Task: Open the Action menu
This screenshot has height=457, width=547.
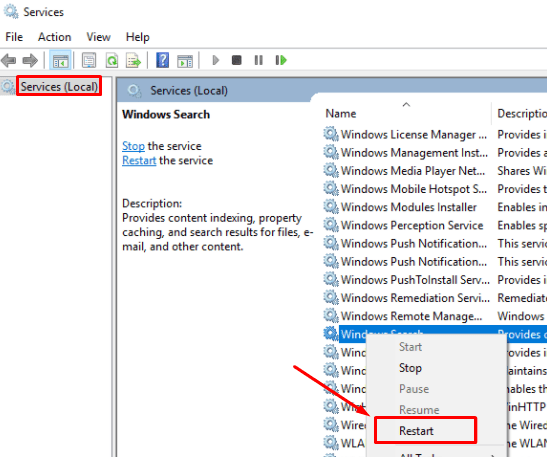Action: [54, 37]
